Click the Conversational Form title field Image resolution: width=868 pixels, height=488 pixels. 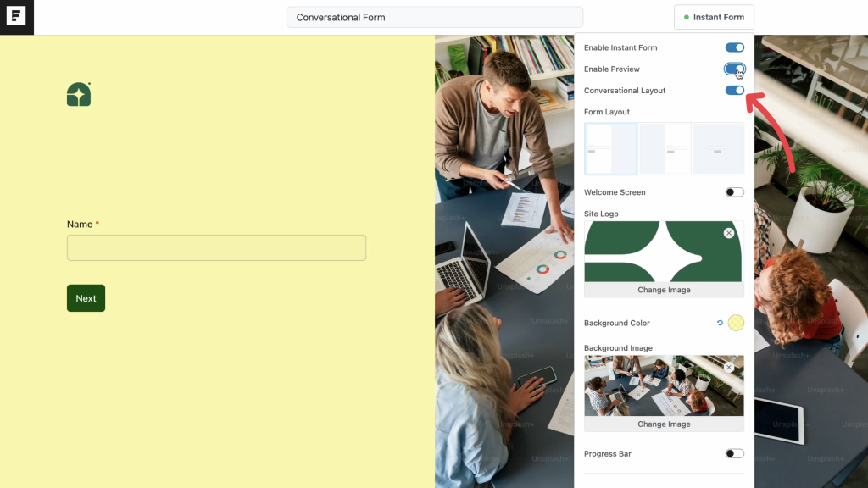coord(434,16)
